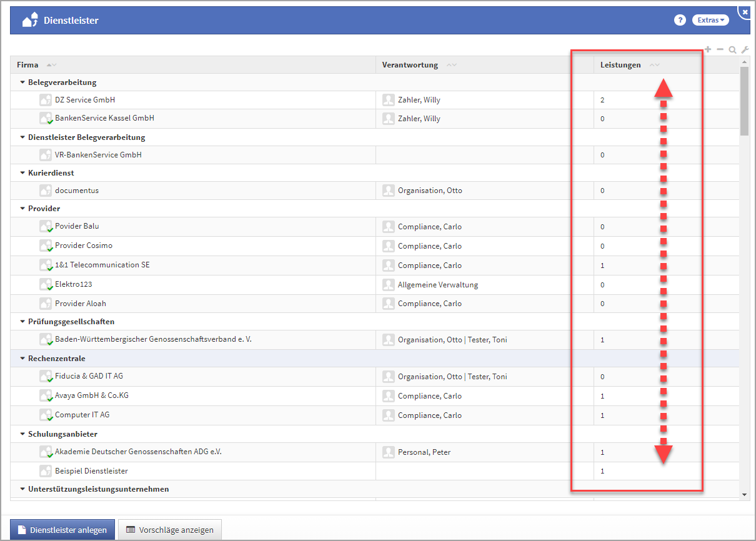The image size is (756, 541).
Task: Collapse the Belegverarbeitung group
Action: point(22,82)
